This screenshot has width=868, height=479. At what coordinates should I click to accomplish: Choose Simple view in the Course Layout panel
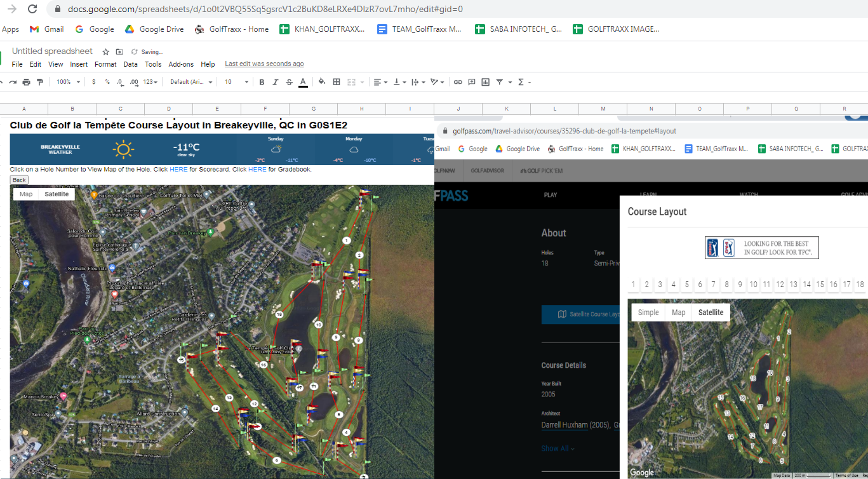(648, 313)
